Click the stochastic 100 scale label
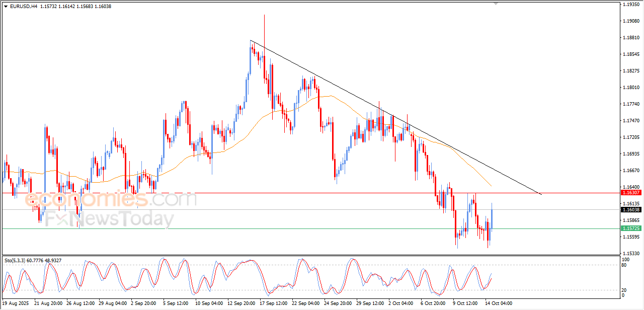Viewport: 644px width, 310px height. point(626,260)
